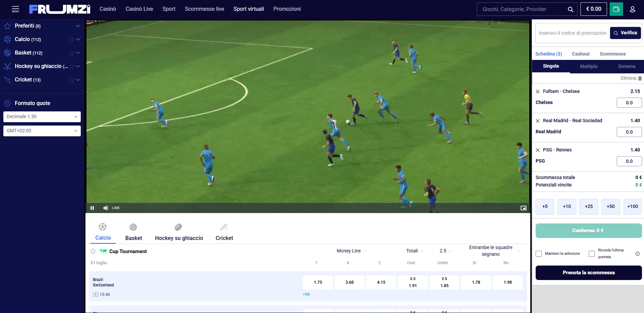Select the Calcio sport tab
The height and width of the screenshot is (313, 644).
coord(103,232)
